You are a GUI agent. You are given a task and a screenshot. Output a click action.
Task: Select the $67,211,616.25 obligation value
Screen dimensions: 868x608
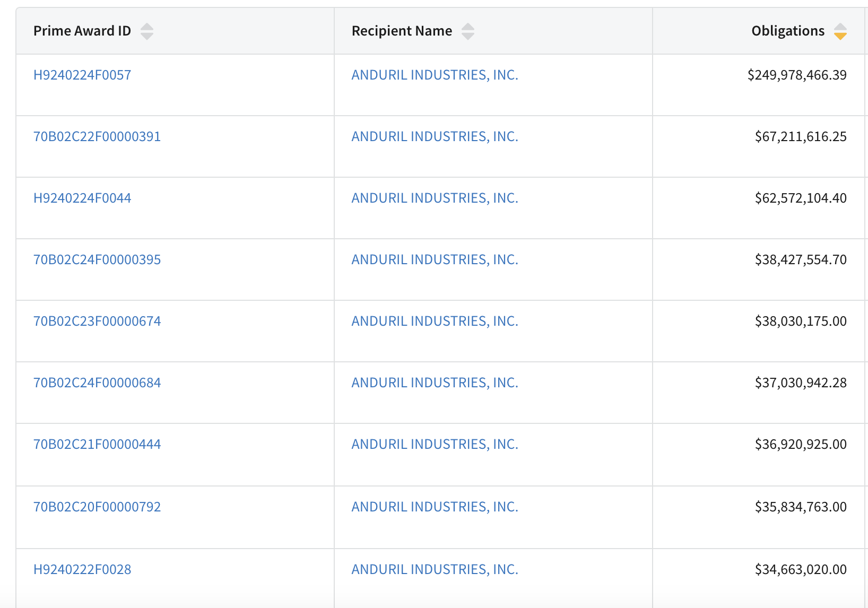point(801,136)
